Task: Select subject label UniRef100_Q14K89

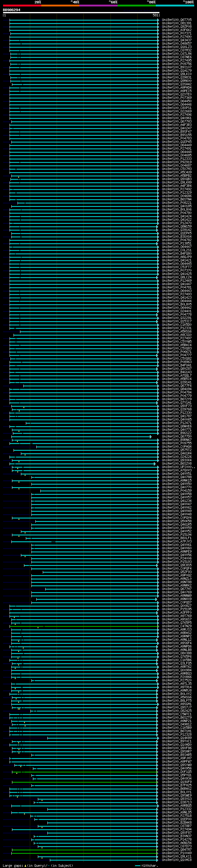Action: point(176,738)
